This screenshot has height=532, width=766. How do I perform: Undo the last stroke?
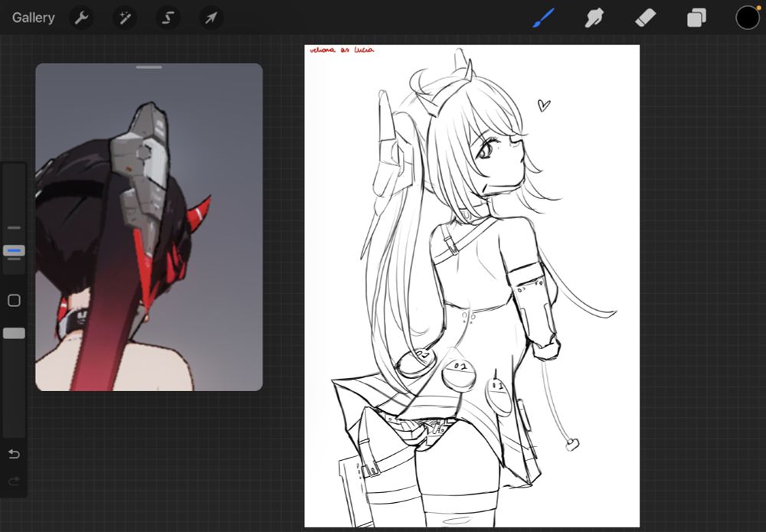(x=14, y=455)
